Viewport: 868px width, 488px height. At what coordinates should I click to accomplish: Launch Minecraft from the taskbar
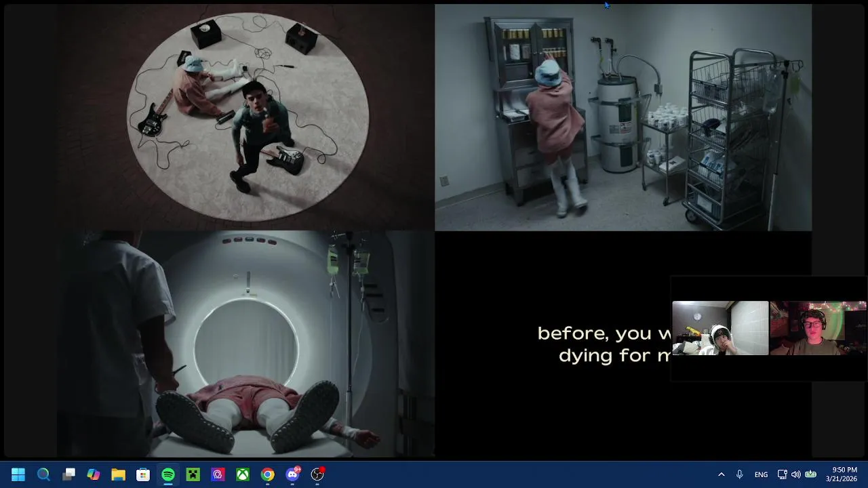pyautogui.click(x=193, y=474)
